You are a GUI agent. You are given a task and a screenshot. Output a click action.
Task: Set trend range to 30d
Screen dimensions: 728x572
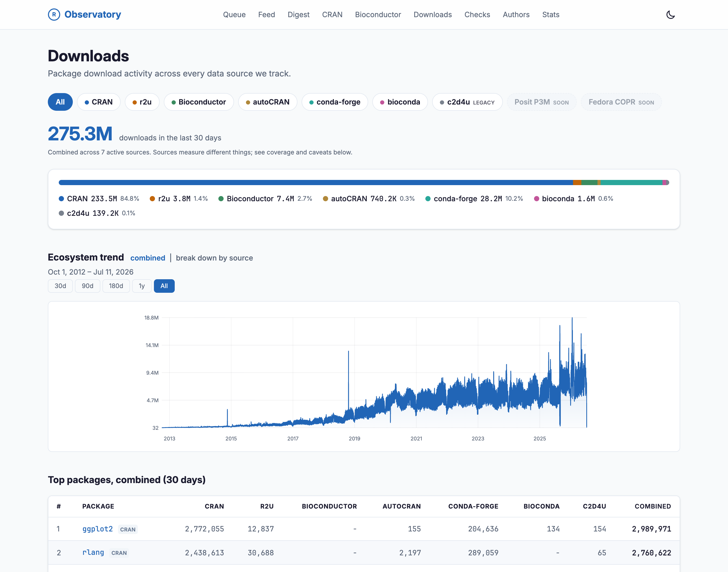click(x=60, y=286)
